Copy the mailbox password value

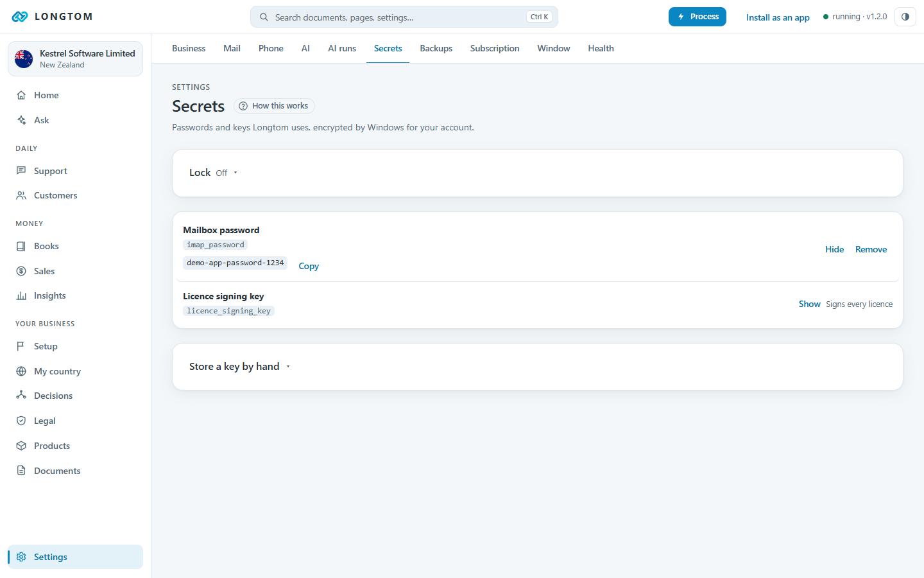tap(309, 266)
